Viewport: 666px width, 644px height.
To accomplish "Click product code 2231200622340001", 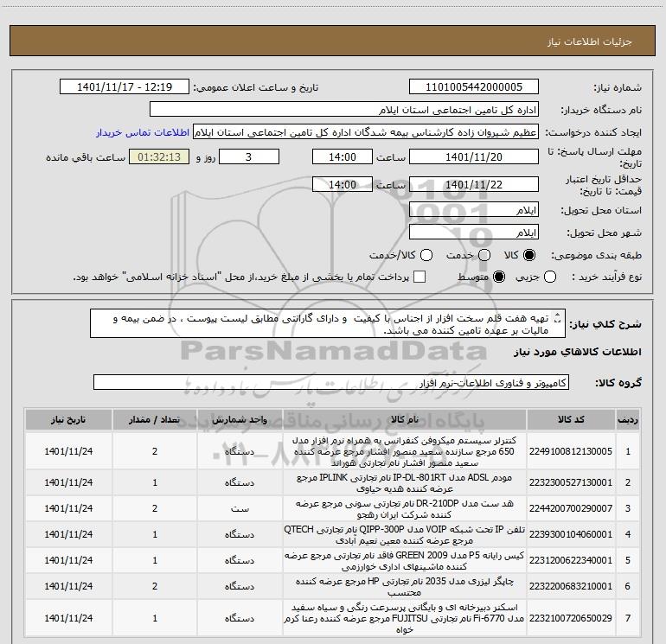I will (571, 560).
